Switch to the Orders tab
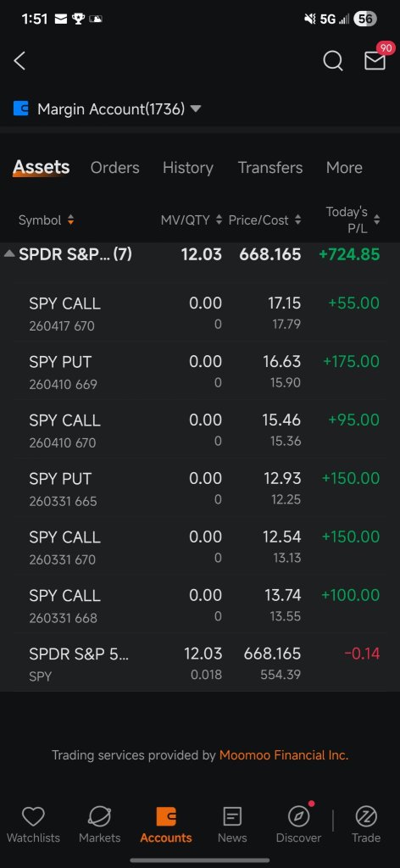The width and height of the screenshot is (400, 868). tap(115, 168)
